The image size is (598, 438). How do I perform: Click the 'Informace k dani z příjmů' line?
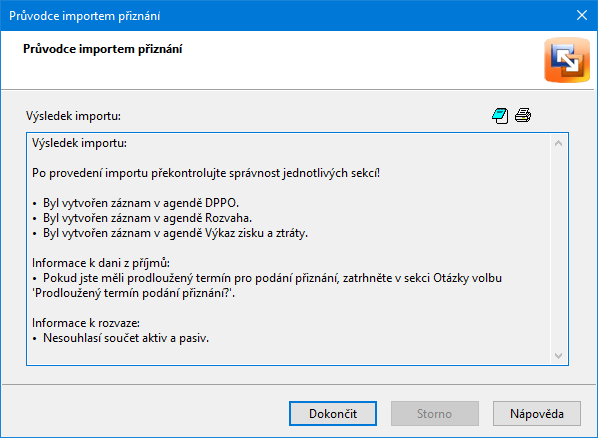pos(101,263)
